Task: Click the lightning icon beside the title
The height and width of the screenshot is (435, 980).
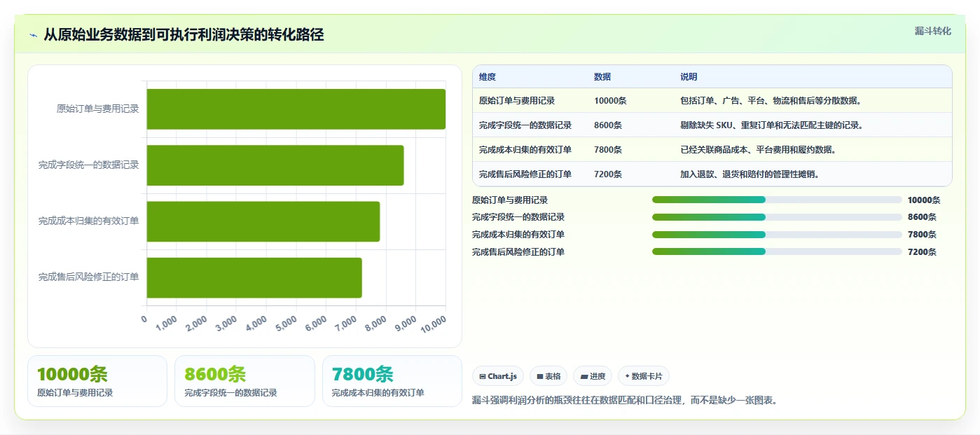Action: [x=33, y=35]
